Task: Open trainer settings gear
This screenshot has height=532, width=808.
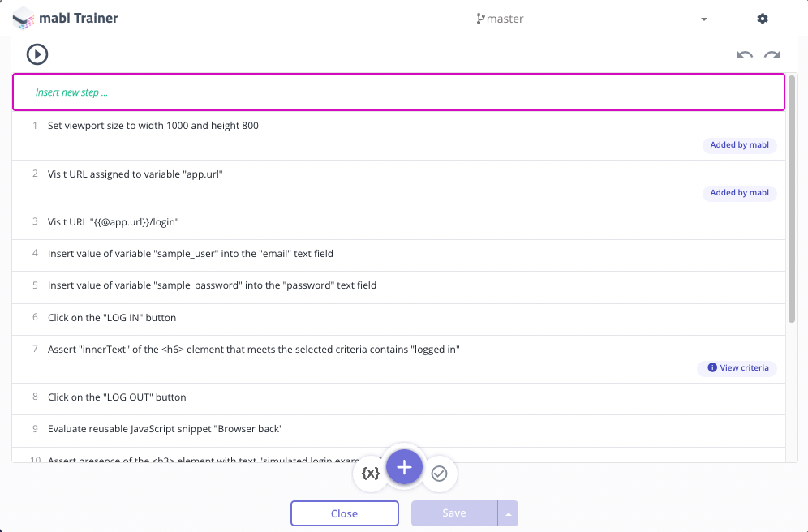Action: (x=762, y=19)
